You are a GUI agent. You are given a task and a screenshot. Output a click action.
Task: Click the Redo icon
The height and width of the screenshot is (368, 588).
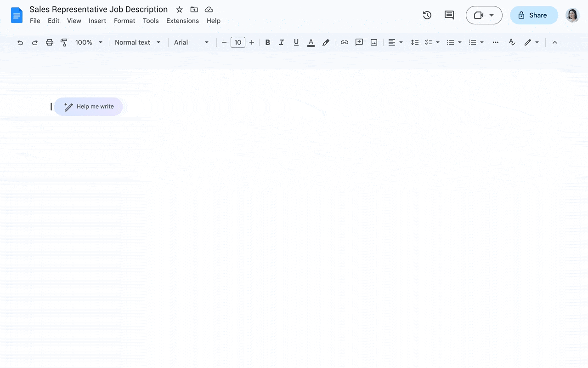coord(35,42)
